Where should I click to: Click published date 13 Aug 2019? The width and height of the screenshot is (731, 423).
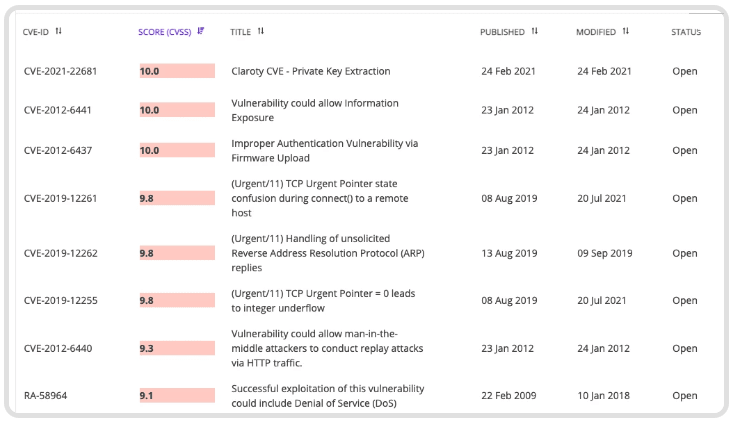pyautogui.click(x=509, y=253)
